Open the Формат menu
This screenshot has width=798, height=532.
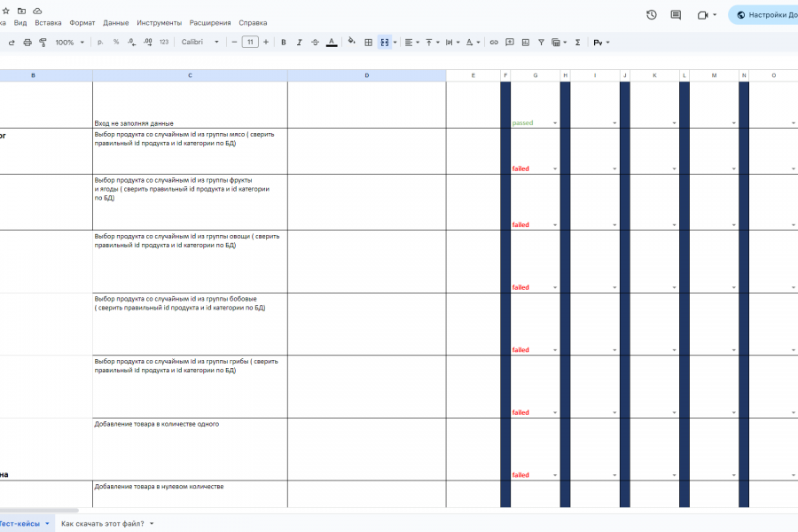tap(82, 23)
